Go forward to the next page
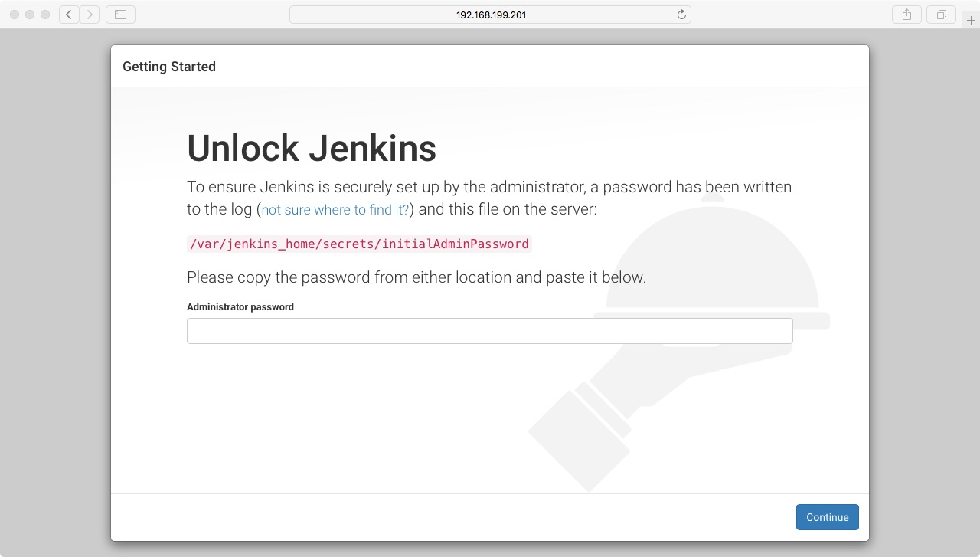The width and height of the screenshot is (980, 557). 90,15
